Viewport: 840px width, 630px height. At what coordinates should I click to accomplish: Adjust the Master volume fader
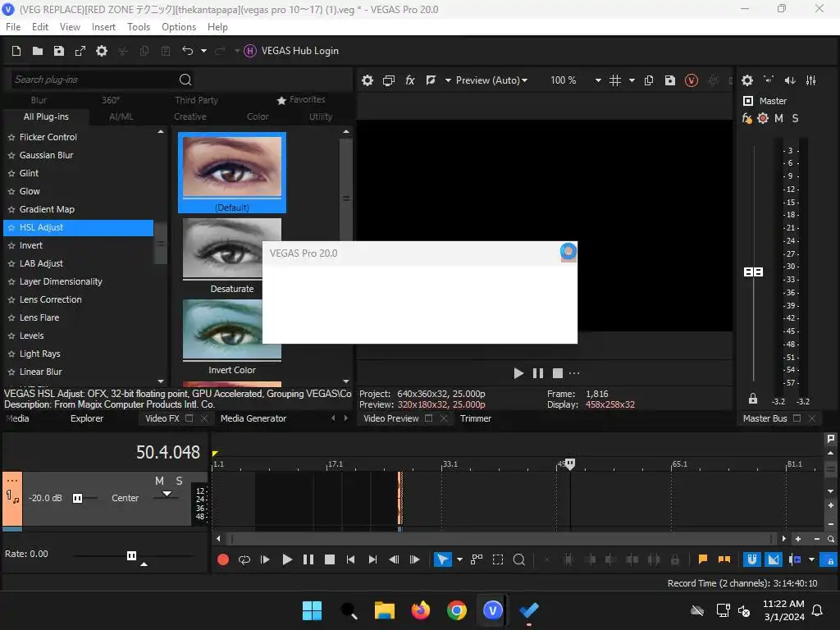753,272
